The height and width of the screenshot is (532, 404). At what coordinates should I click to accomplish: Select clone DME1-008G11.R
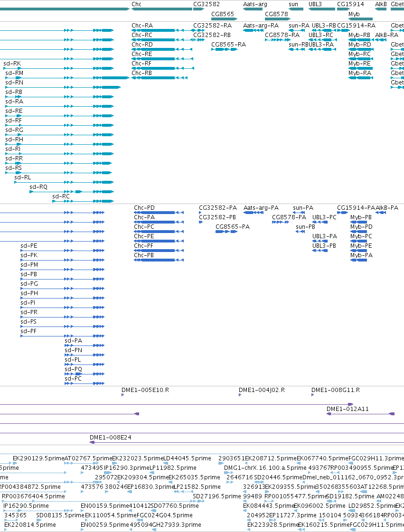(336, 390)
